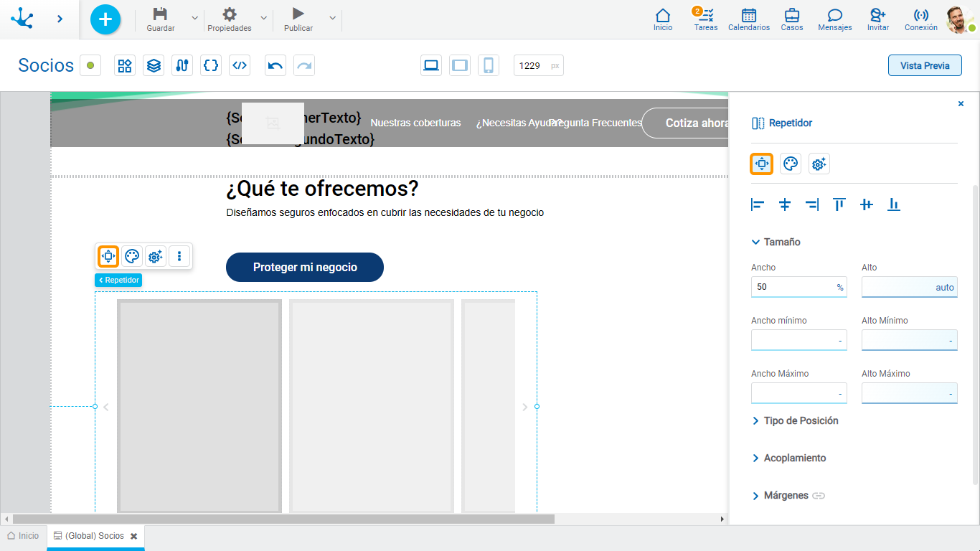Open the HTML code tag icon
The image size is (980, 551).
click(240, 65)
